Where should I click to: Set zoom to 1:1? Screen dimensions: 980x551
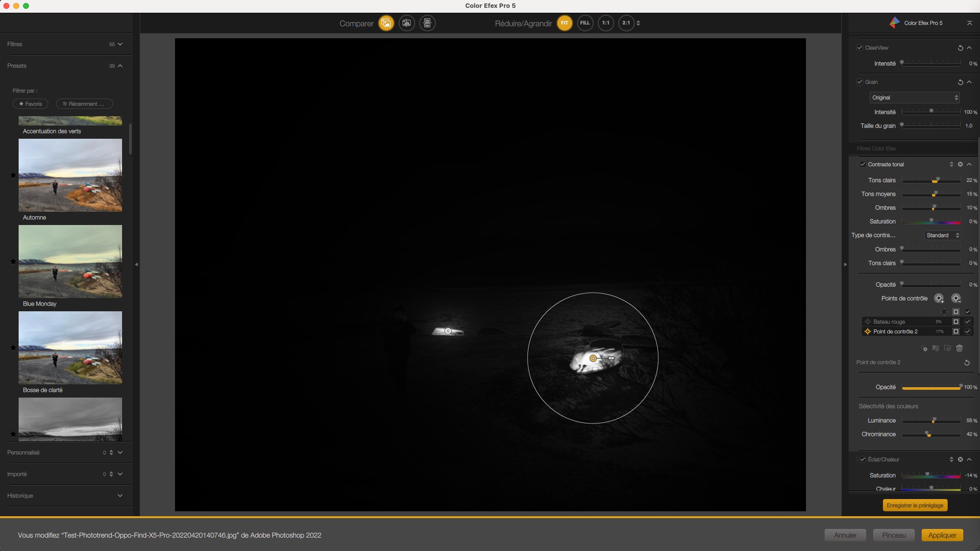pos(606,23)
